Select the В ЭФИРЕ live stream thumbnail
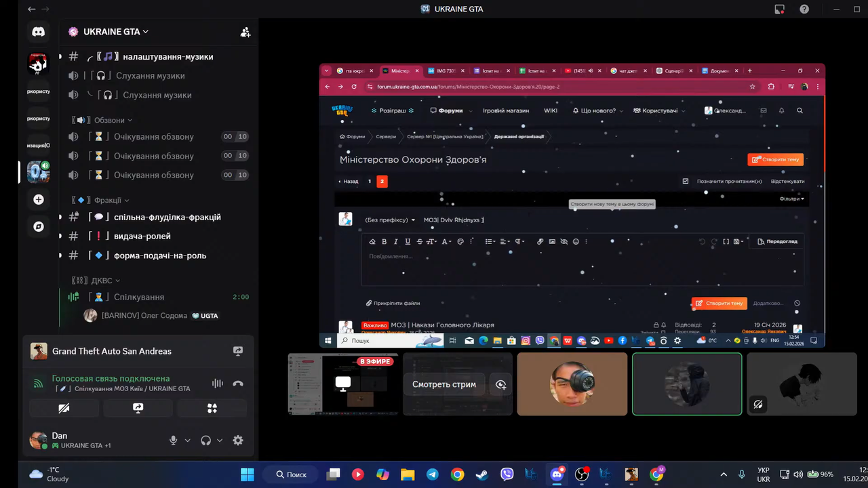This screenshot has width=868, height=488. click(343, 384)
